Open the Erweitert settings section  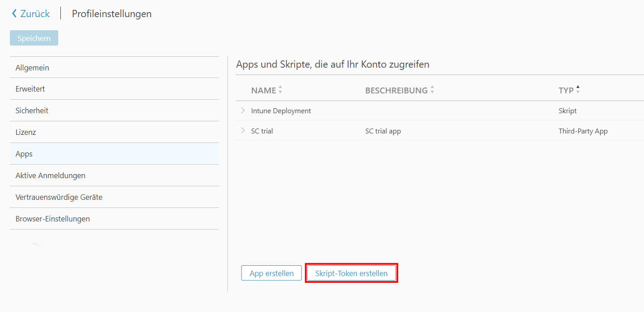114,89
